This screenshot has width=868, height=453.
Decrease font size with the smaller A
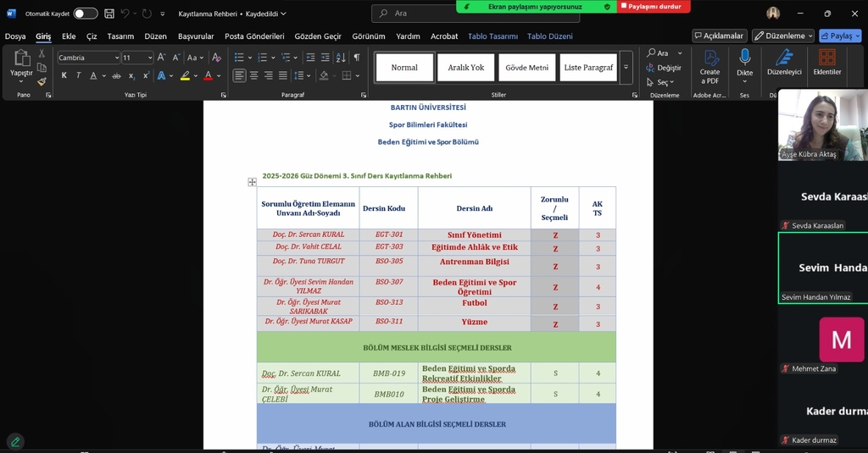(175, 58)
